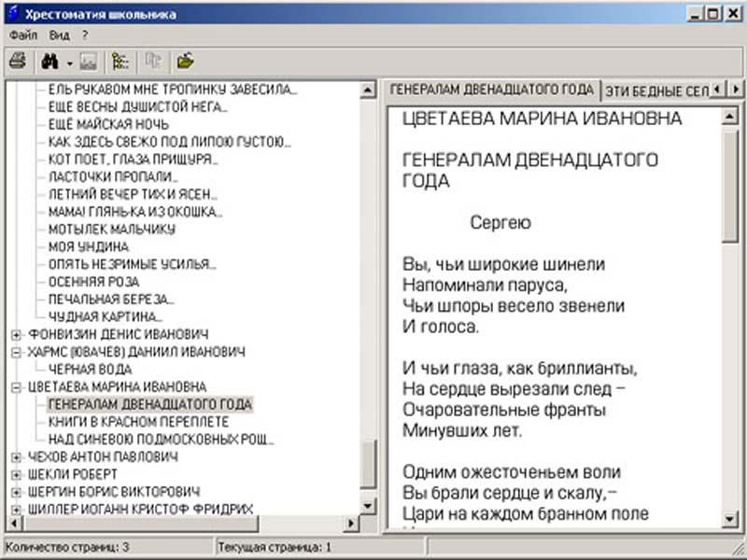
Task: Collapse the ЦВЕТАЕВА МАРИНА ИВАНОВНА node
Action: coord(16,387)
